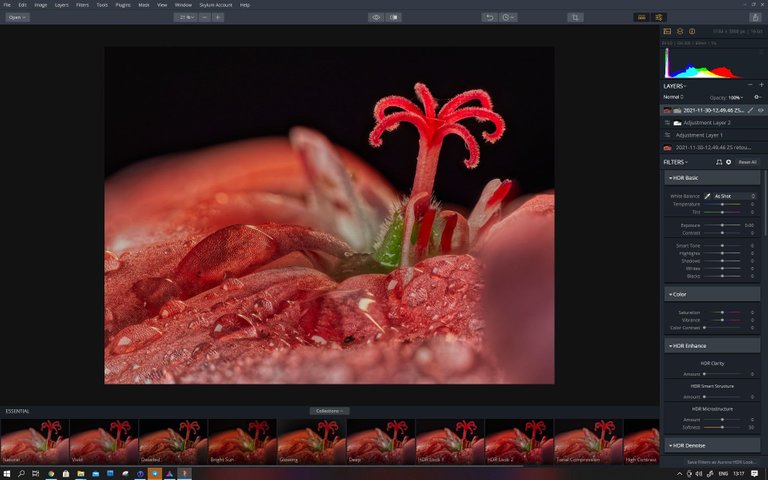Adjust the Saturation slider
Image resolution: width=768 pixels, height=480 pixels.
coord(722,312)
